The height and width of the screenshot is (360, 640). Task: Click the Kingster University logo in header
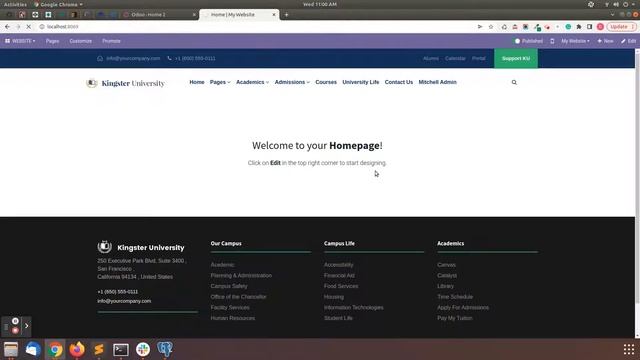click(125, 83)
